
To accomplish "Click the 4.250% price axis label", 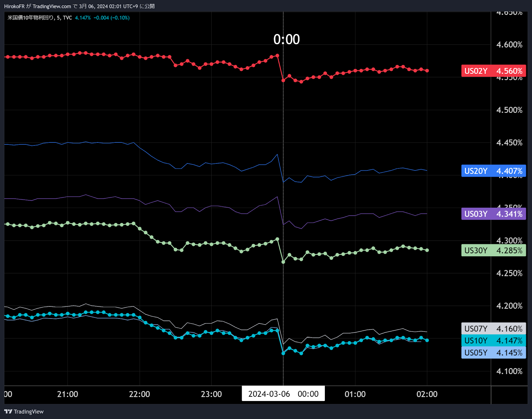I will pos(509,273).
